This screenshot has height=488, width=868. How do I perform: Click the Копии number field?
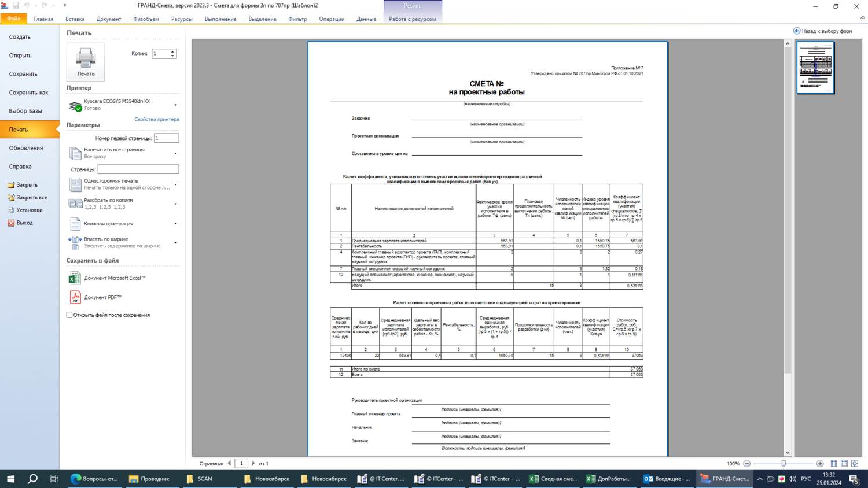point(161,54)
